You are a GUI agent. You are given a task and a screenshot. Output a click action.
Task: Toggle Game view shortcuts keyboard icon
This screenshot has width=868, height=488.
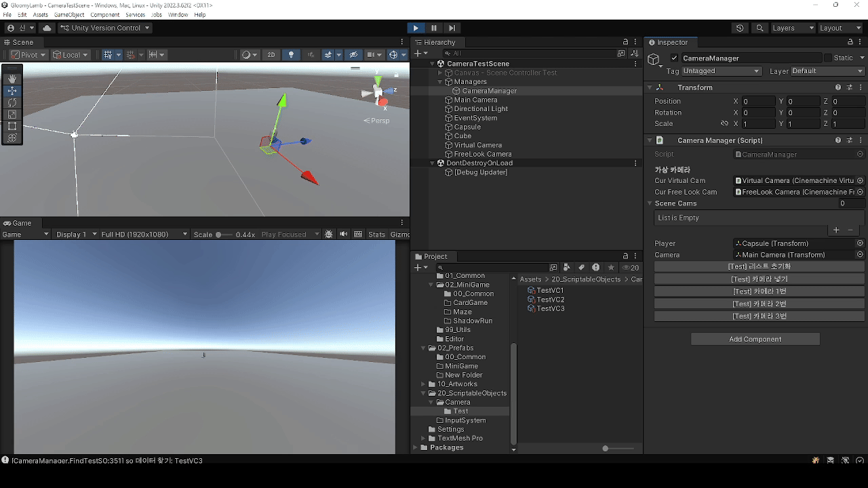[x=358, y=235]
